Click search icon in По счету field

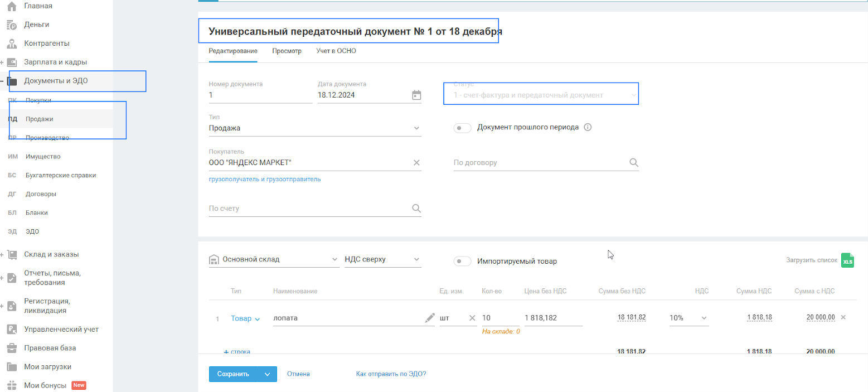click(x=416, y=209)
